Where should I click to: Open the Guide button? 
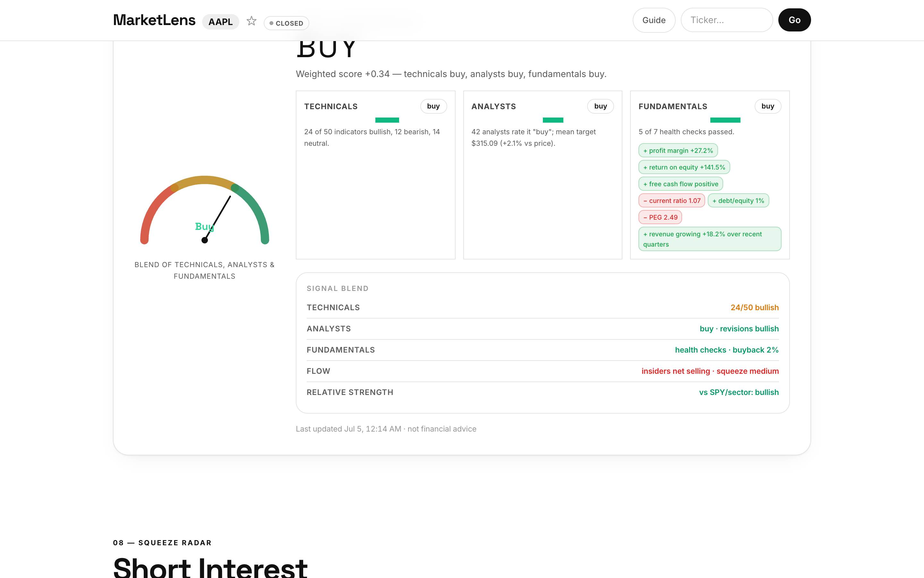pos(654,20)
